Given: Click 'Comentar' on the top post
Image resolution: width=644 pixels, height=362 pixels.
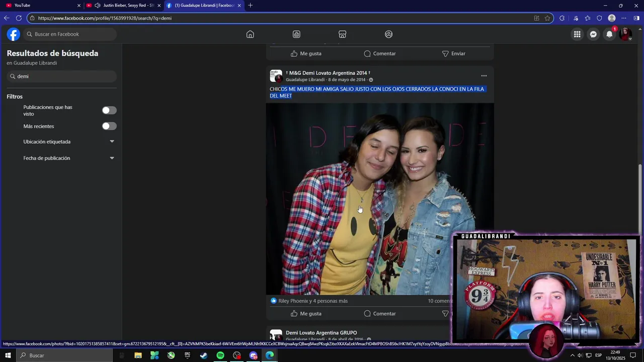Looking at the screenshot, I should (x=380, y=53).
